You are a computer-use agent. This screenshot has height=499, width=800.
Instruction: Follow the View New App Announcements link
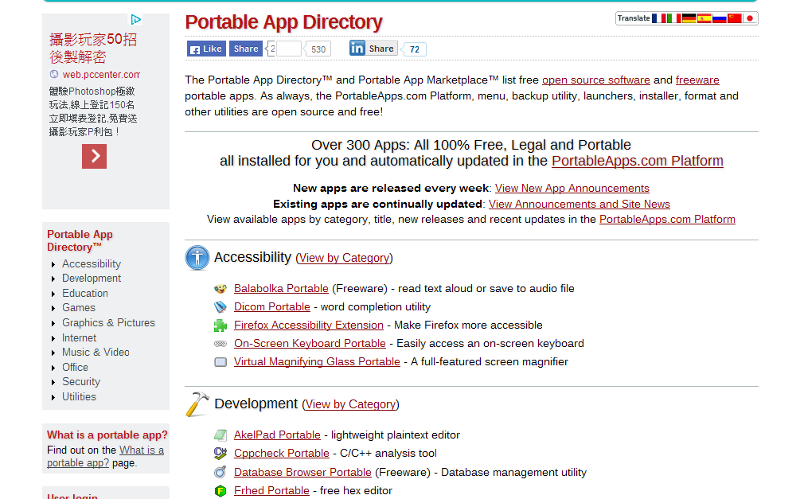tap(571, 188)
